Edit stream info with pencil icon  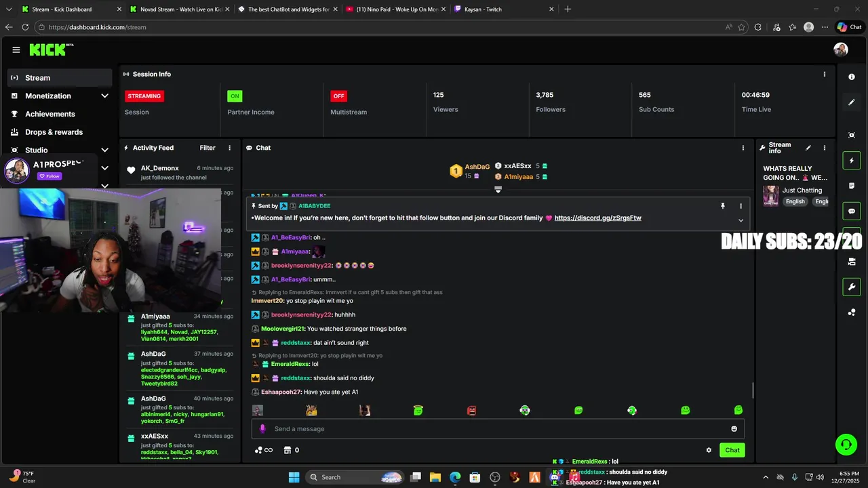click(x=808, y=148)
